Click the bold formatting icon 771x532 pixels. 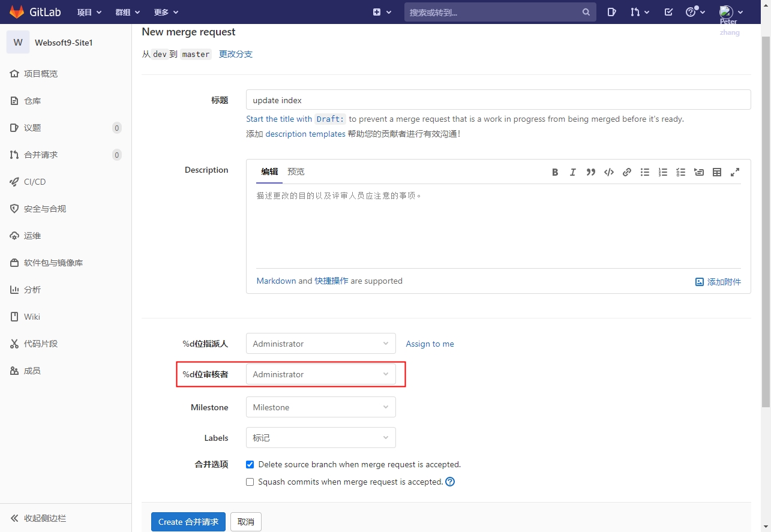click(555, 172)
